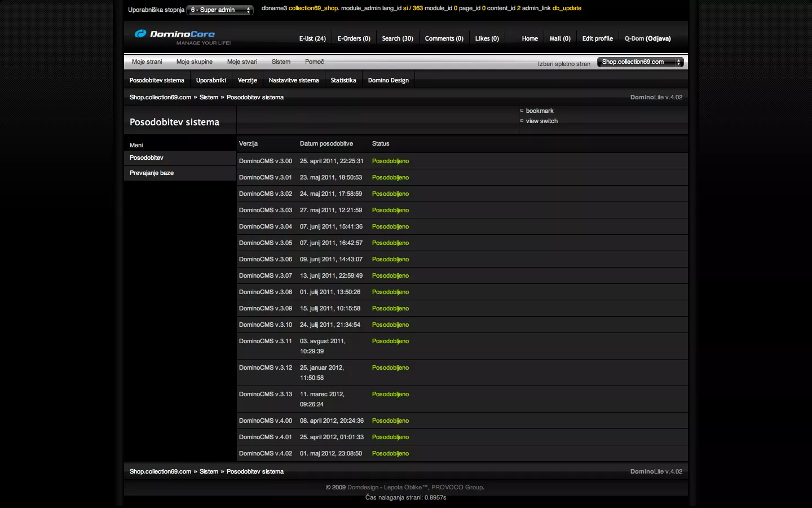Log out via Q-Dom (Odjava)
This screenshot has width=812, height=508.
(647, 38)
